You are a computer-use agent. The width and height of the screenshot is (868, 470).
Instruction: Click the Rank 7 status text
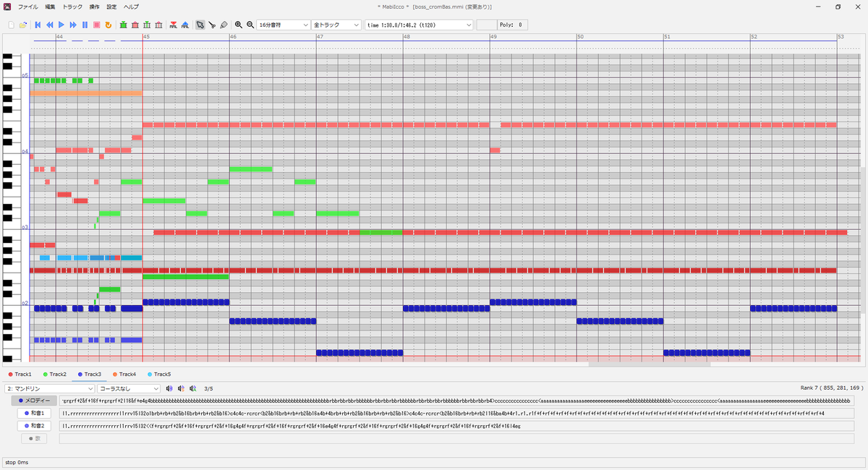832,388
